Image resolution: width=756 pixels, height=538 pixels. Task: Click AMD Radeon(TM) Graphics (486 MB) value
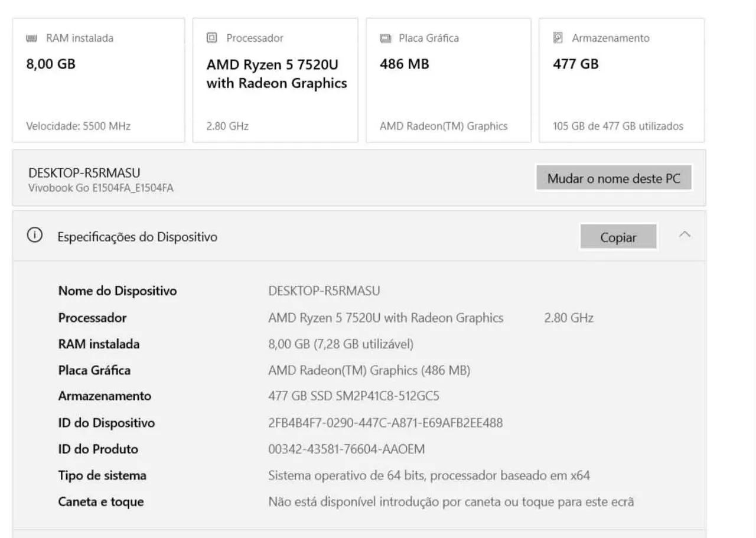tap(369, 370)
